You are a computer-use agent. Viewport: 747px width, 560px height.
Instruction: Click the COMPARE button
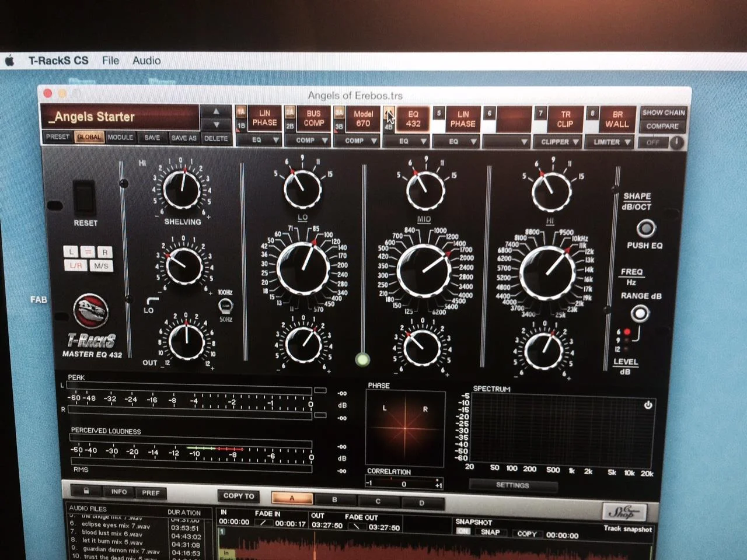click(x=662, y=126)
